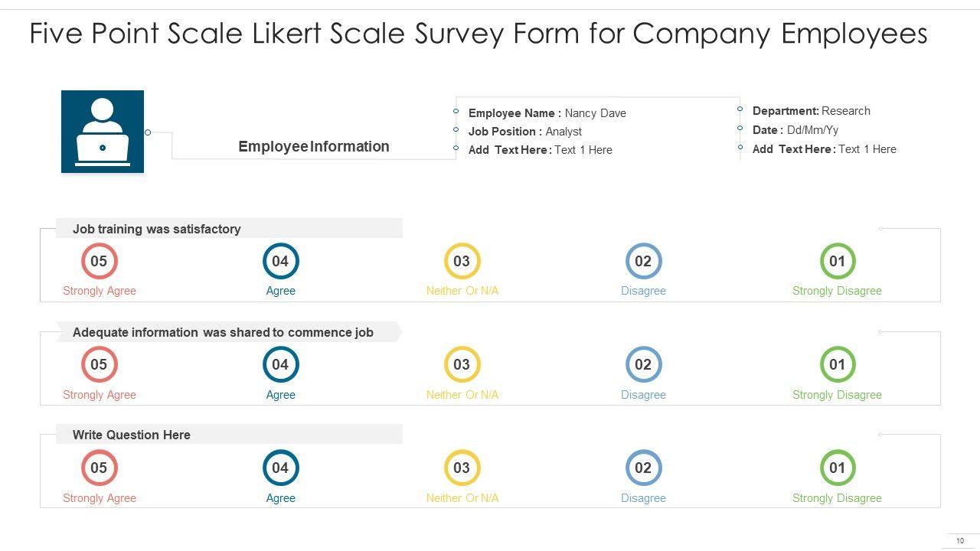The width and height of the screenshot is (980, 551).
Task: Choose 04 Agree for adequate information question
Action: (280, 365)
